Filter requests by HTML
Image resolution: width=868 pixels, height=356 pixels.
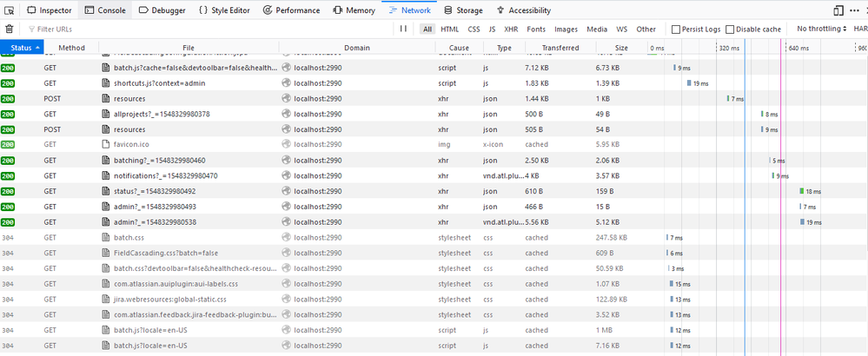click(449, 30)
